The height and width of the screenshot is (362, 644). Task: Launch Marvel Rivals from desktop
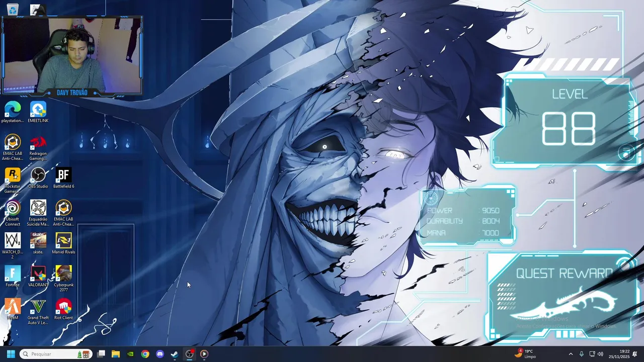point(63,243)
